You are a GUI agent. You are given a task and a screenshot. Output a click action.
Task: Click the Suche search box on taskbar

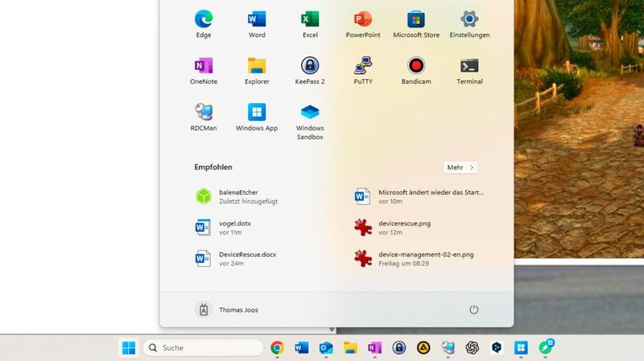tap(204, 348)
